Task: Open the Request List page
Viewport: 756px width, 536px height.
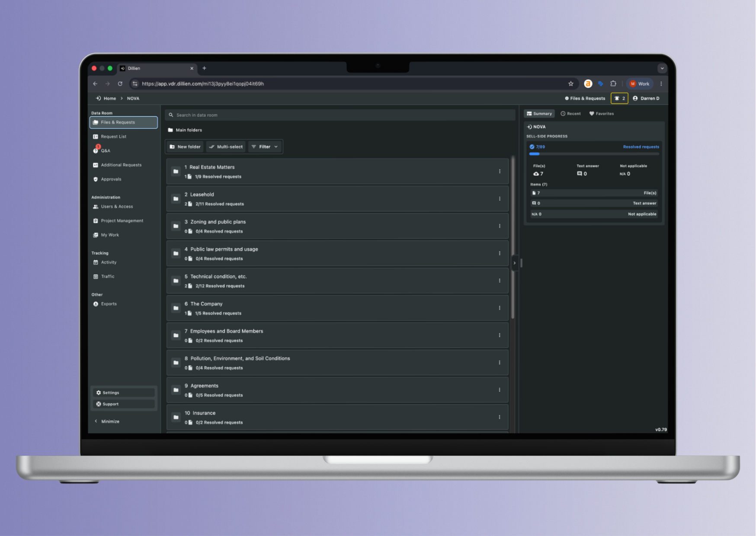Action: pos(113,137)
